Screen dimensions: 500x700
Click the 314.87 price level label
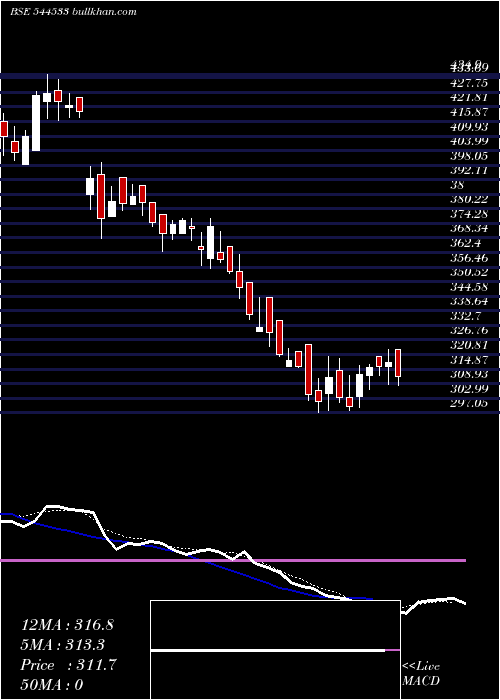470,359
